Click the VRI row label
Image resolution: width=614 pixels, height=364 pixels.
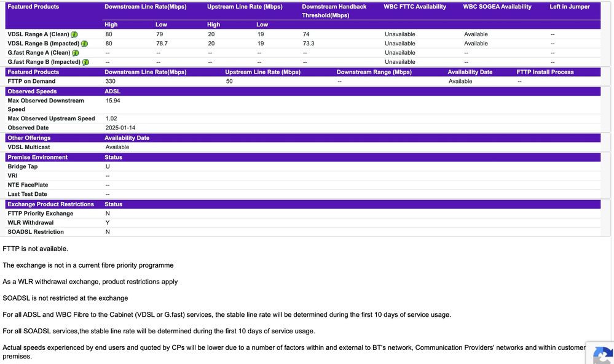point(12,176)
